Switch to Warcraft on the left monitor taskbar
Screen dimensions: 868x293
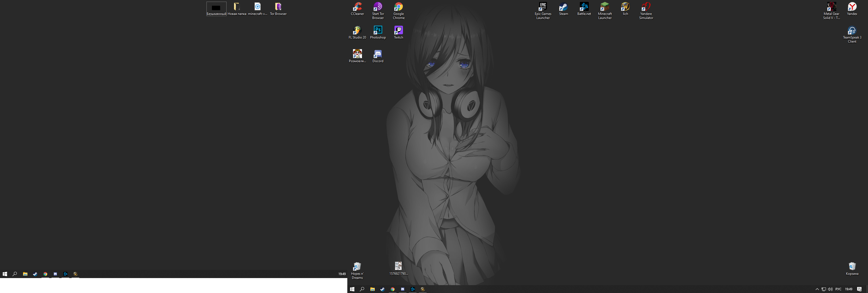click(x=75, y=274)
